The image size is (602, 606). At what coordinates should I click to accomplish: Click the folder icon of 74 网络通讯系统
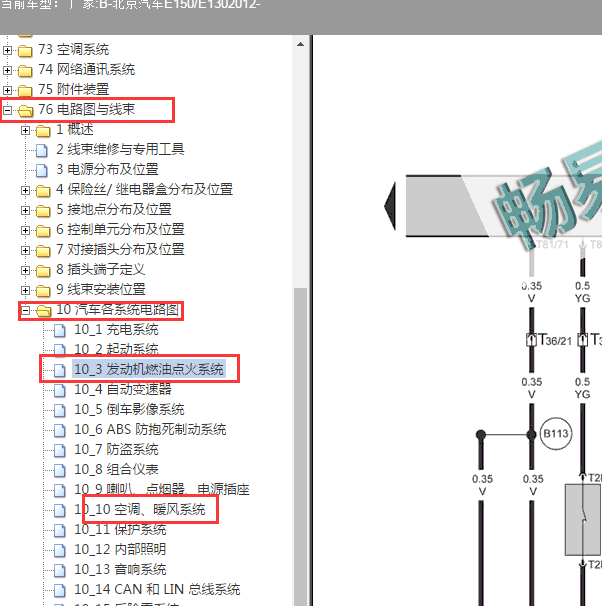(x=25, y=70)
